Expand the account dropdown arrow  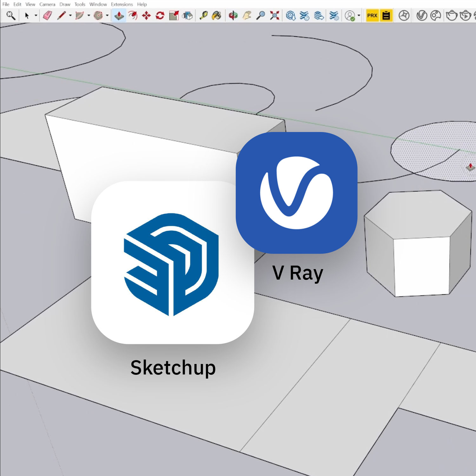[x=359, y=15]
